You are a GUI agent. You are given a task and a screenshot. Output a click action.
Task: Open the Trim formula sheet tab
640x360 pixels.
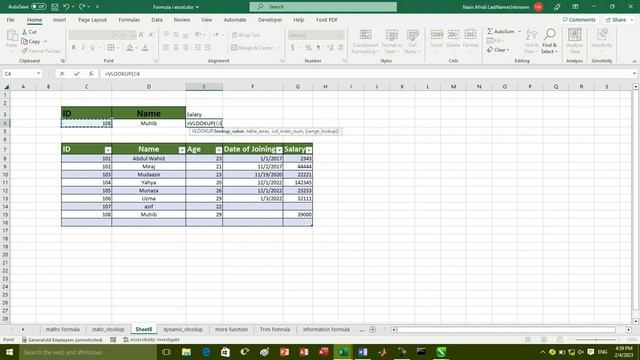[x=275, y=329]
